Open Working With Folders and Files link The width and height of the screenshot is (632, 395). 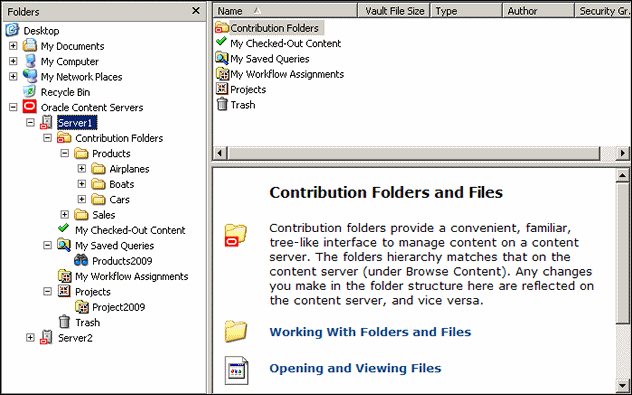point(370,332)
